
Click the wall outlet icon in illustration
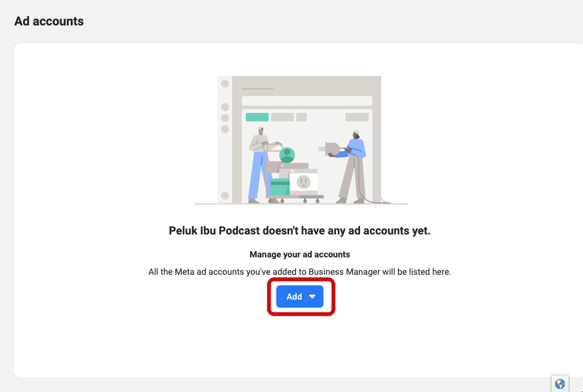coord(304,182)
